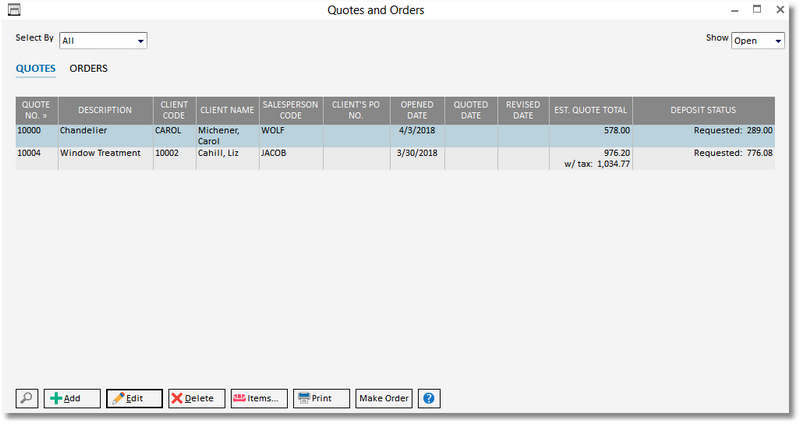The width and height of the screenshot is (800, 424).
Task: Click the QUOTED DATE column header
Action: click(471, 110)
